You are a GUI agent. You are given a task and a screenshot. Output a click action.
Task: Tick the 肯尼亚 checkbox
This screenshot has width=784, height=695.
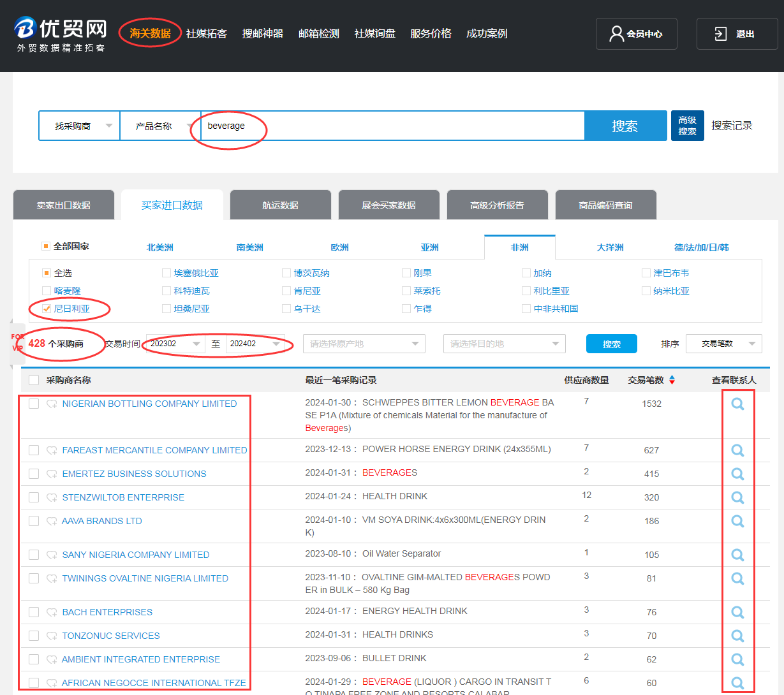(x=286, y=291)
